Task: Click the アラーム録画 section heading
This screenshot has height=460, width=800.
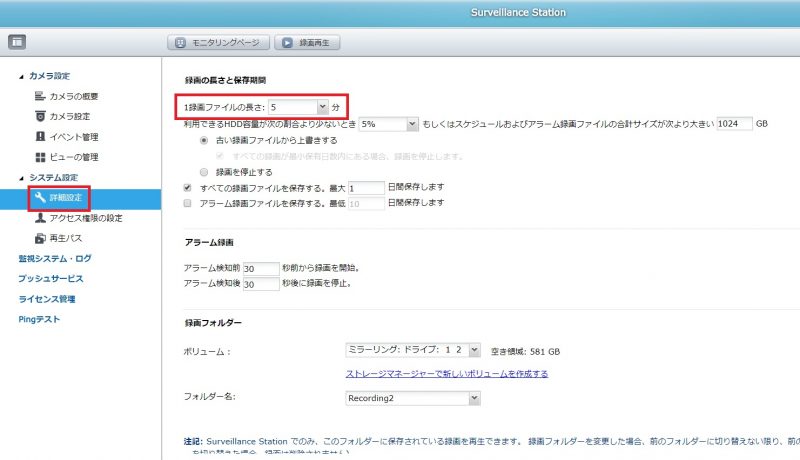Action: (209, 242)
